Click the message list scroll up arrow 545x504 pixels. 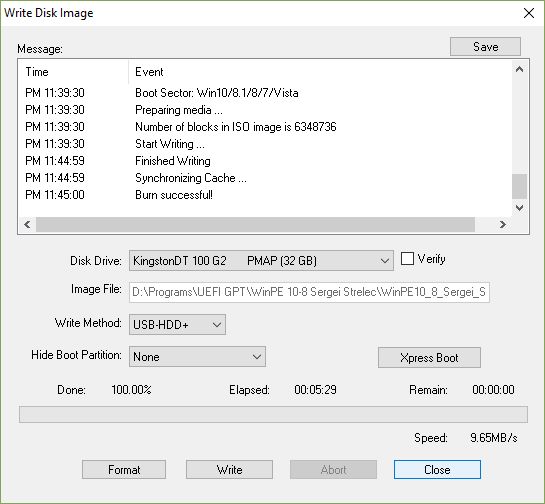point(520,69)
